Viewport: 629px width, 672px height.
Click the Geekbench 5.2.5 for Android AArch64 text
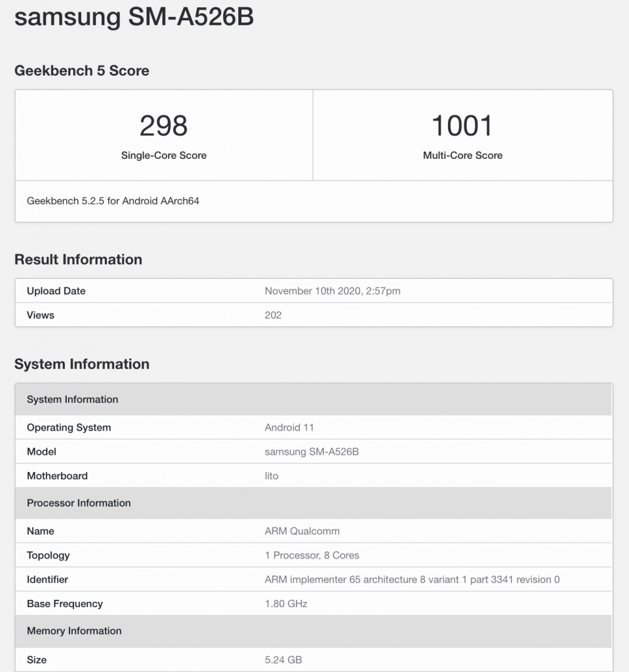pyautogui.click(x=113, y=201)
